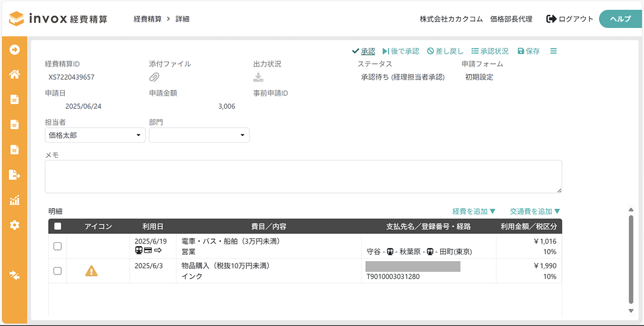Expand the 交通費を追加 dropdown
This screenshot has height=326, width=644.
535,211
